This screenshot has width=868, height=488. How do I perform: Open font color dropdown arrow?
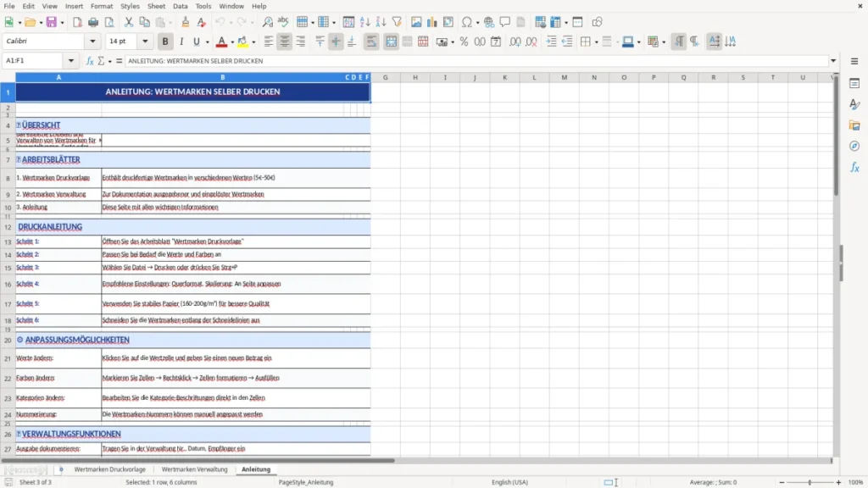(232, 42)
